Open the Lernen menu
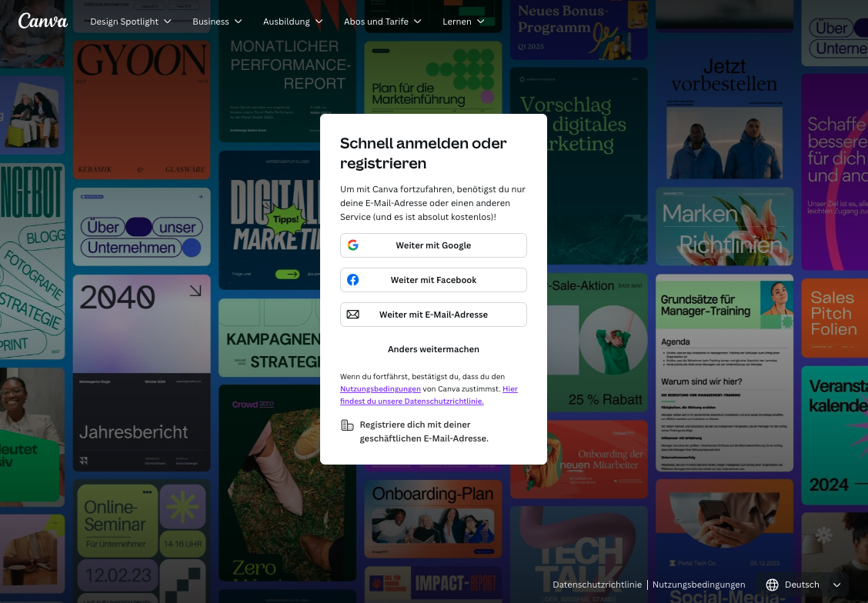 click(x=463, y=22)
